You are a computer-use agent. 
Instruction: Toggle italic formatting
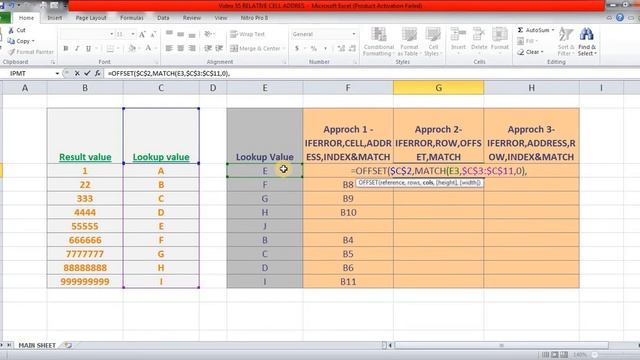[x=77, y=49]
